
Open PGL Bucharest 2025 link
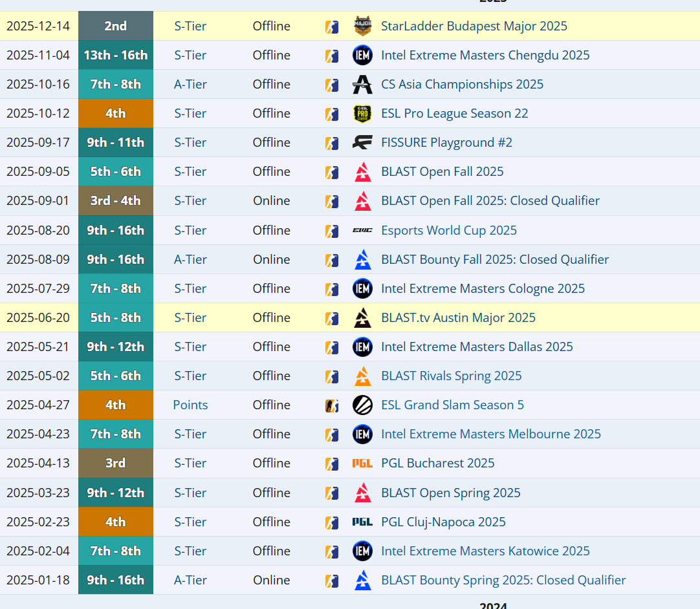pos(437,463)
